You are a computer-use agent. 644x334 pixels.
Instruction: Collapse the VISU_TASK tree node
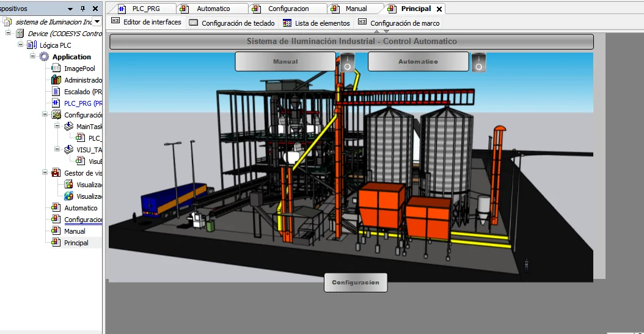tap(57, 149)
